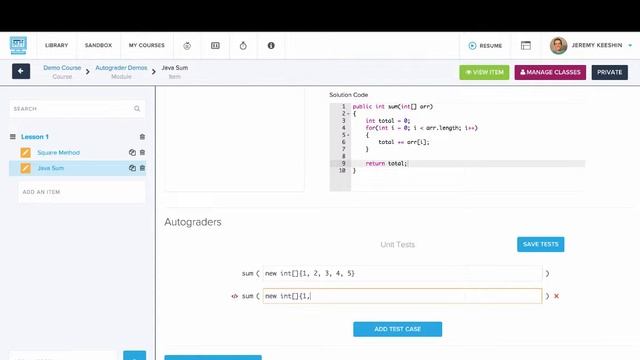
Task: Click the Autograders section heading
Action: [x=193, y=222]
